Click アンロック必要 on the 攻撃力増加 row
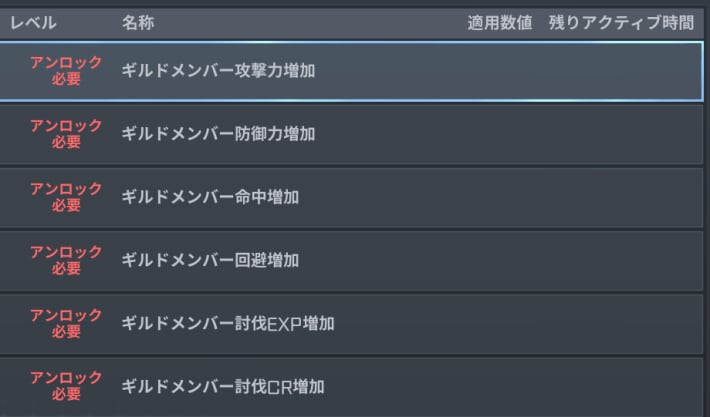 pos(66,71)
